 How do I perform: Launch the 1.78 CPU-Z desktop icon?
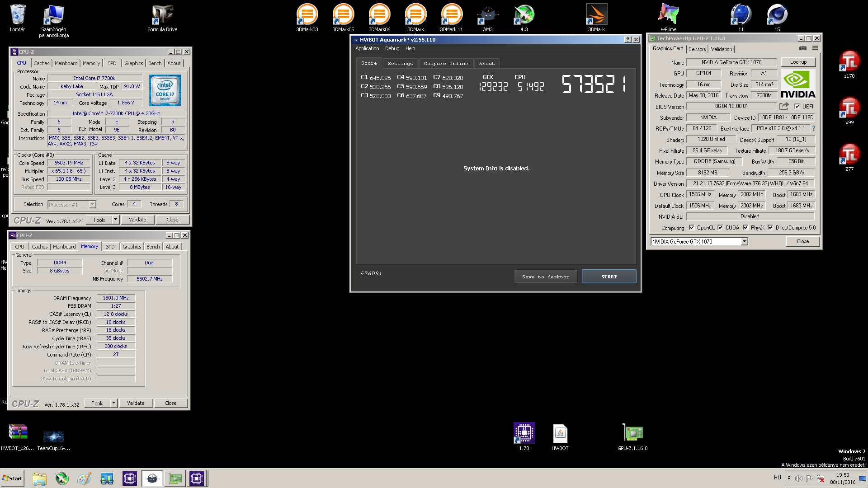(524, 437)
